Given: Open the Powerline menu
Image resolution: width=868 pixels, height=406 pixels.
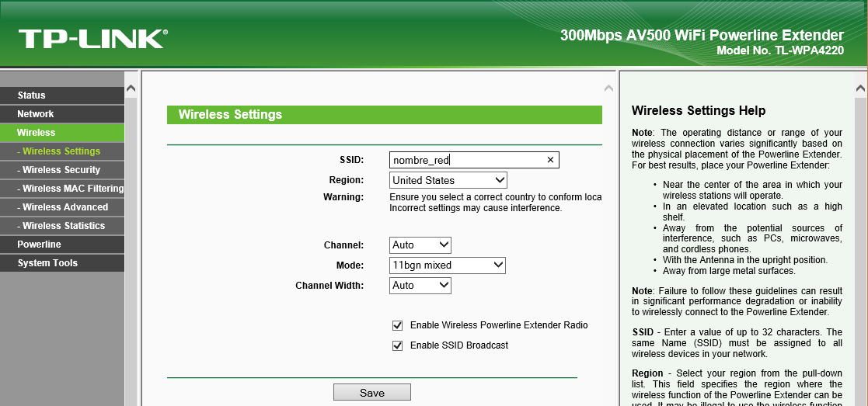Looking at the screenshot, I should pos(62,245).
